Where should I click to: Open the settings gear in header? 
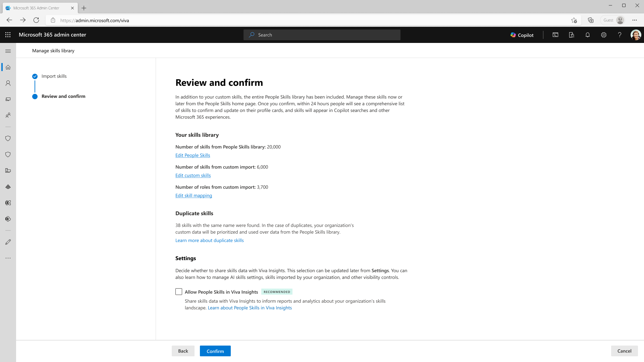tap(604, 35)
